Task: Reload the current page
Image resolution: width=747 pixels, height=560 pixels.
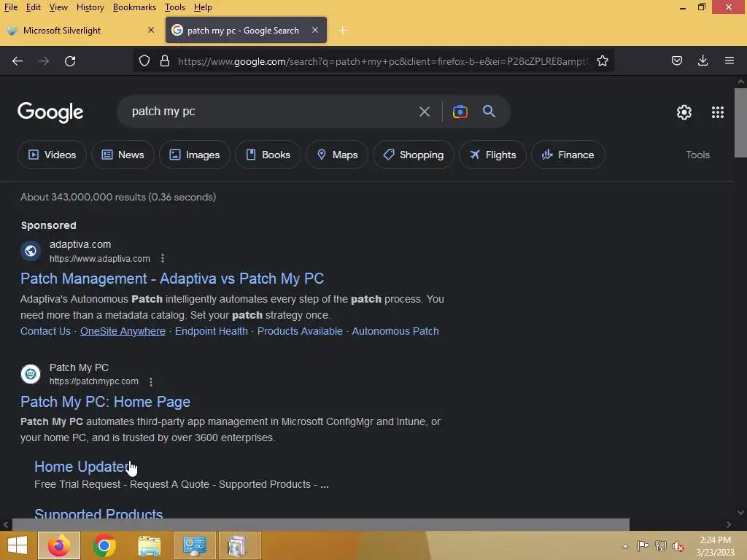Action: click(x=70, y=61)
